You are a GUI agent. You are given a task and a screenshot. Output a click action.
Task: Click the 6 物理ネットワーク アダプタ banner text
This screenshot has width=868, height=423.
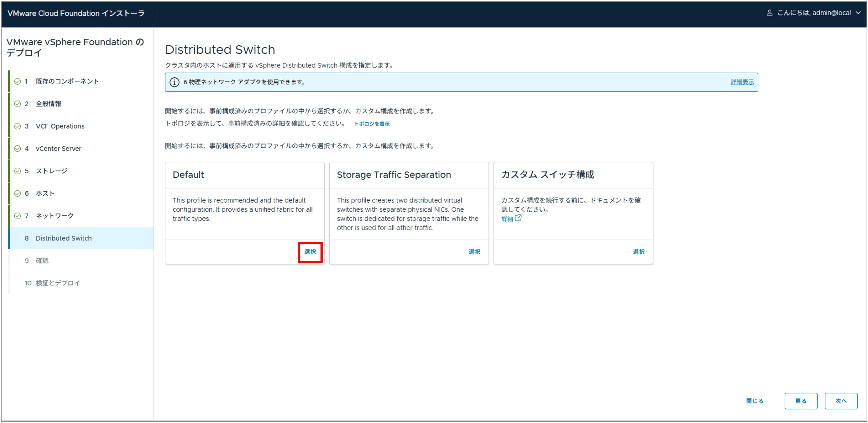(x=245, y=82)
